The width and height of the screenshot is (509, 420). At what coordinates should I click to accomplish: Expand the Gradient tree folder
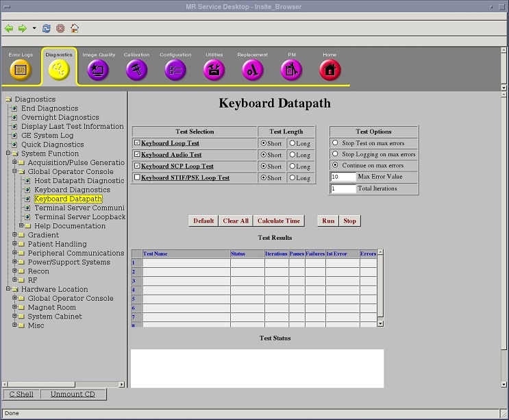click(x=14, y=235)
